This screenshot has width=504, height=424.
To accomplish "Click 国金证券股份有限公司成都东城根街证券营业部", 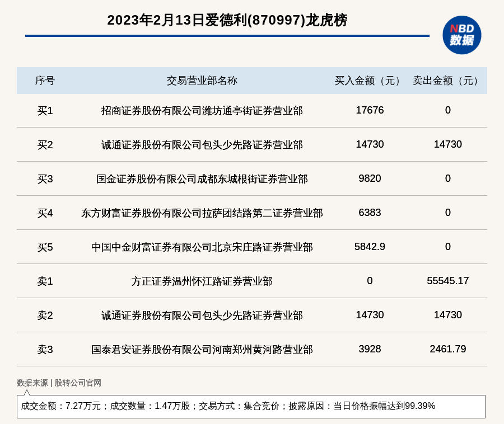I will (202, 179).
